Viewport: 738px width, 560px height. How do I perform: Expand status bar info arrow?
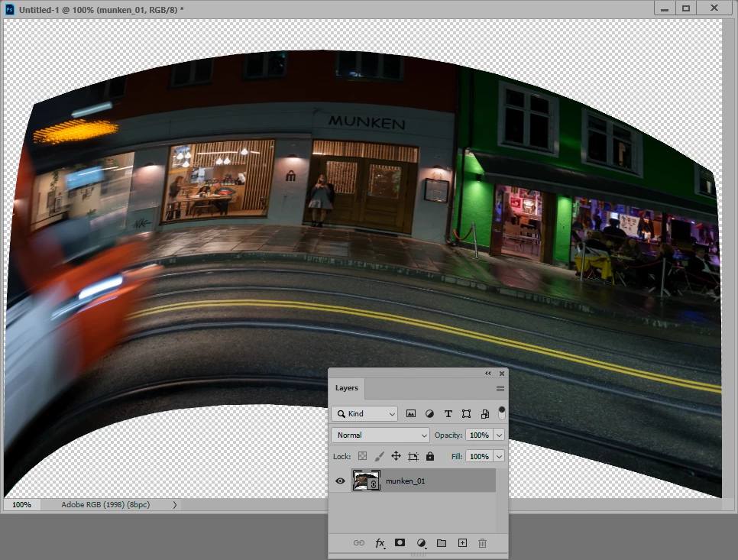tap(175, 504)
